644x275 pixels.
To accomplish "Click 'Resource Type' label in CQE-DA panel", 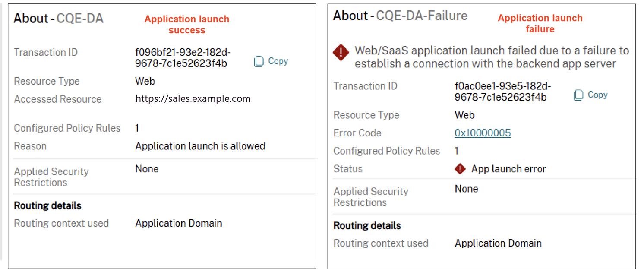I will click(x=47, y=81).
